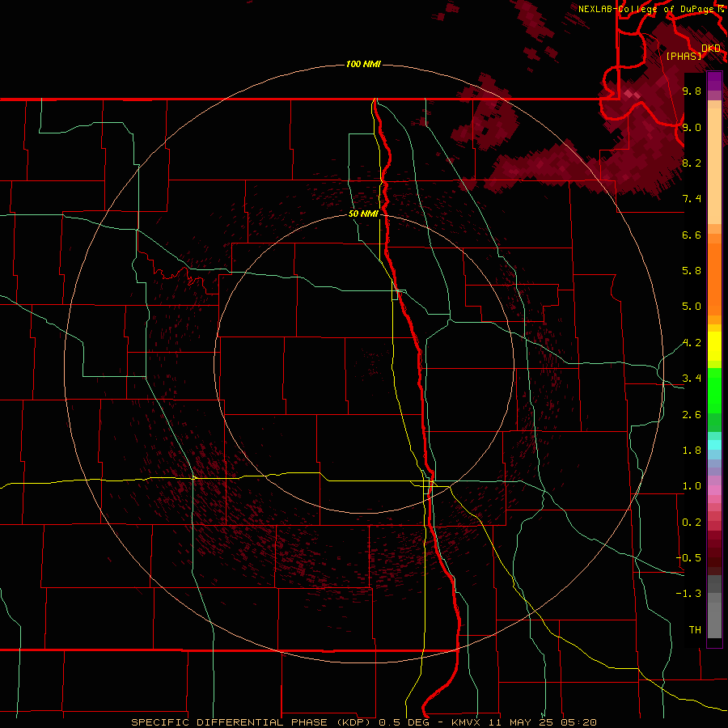Click the 3.4 legend value
This screenshot has height=728, width=728.
692,379
